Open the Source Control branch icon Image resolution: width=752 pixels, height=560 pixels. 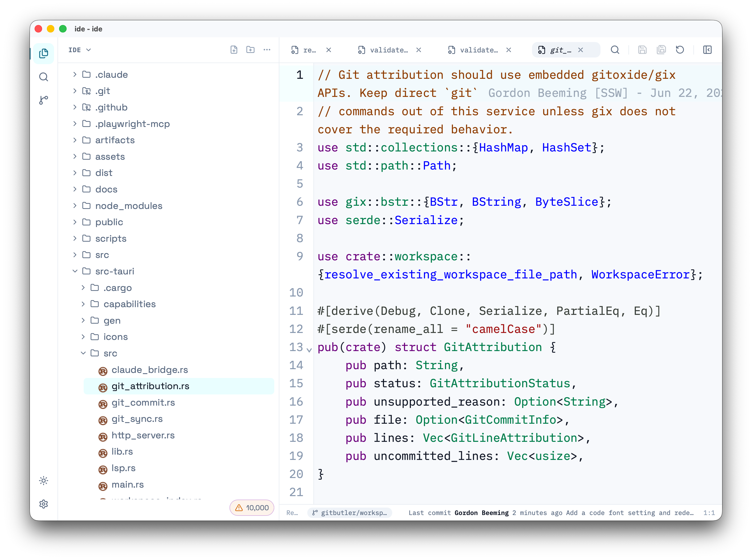[x=44, y=100]
